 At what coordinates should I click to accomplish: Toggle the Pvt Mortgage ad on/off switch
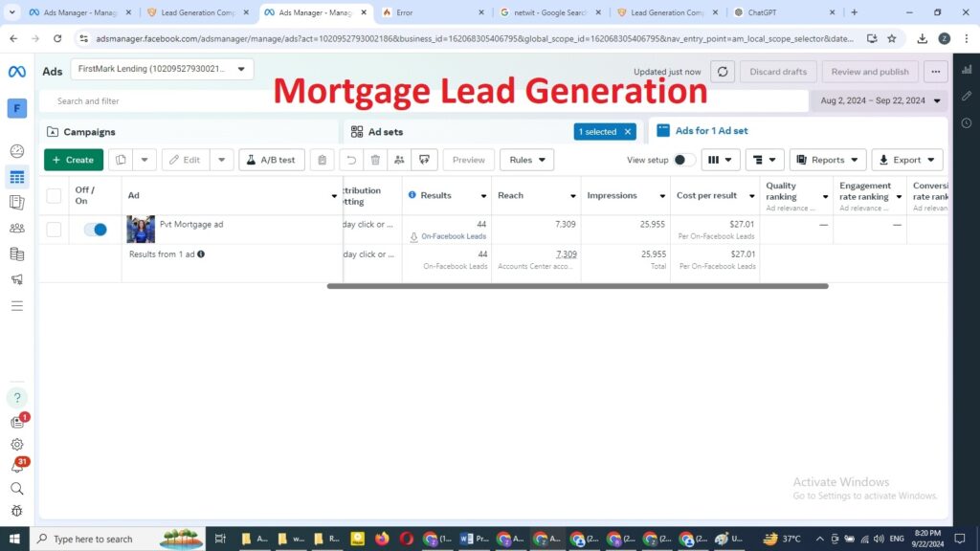(x=96, y=230)
